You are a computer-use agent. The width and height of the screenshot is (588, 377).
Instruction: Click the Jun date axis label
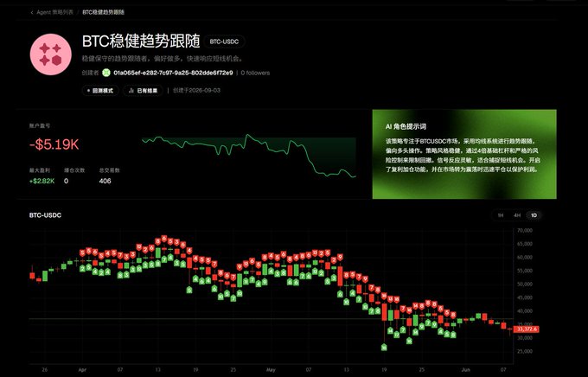point(466,370)
